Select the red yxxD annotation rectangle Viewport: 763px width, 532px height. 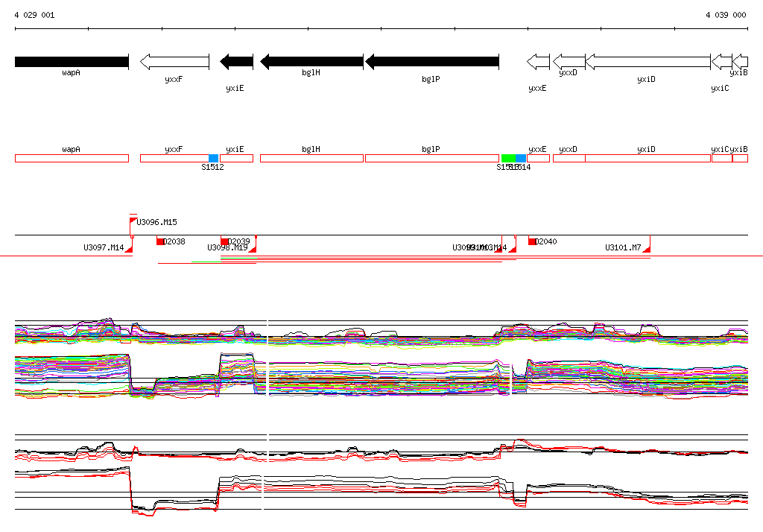click(569, 158)
